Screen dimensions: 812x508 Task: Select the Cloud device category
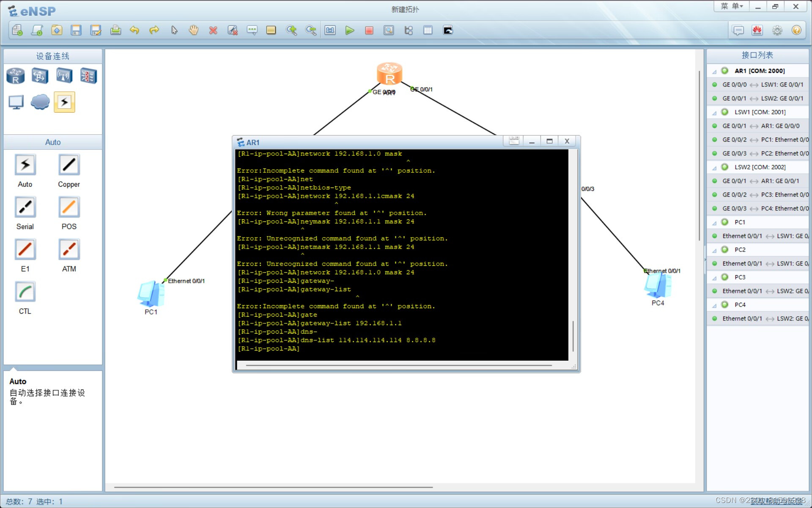(40, 102)
